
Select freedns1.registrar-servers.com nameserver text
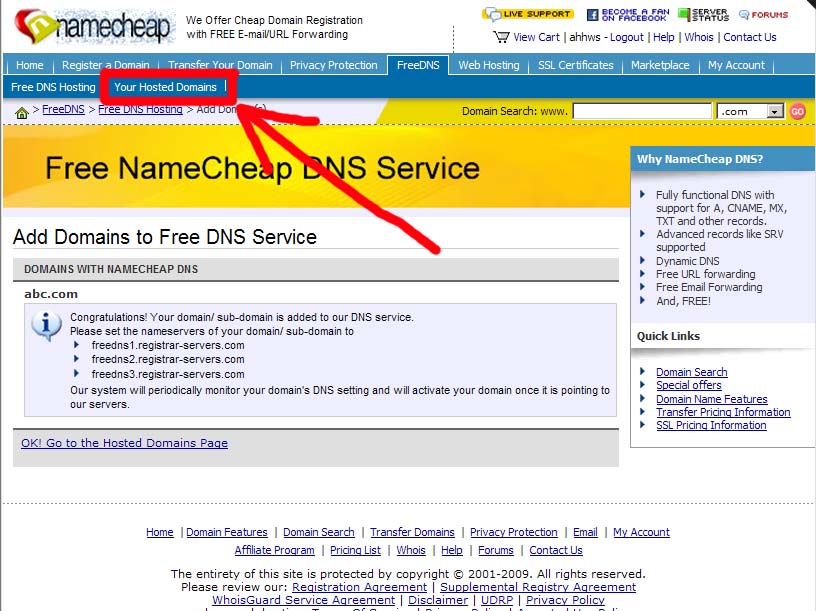point(168,345)
